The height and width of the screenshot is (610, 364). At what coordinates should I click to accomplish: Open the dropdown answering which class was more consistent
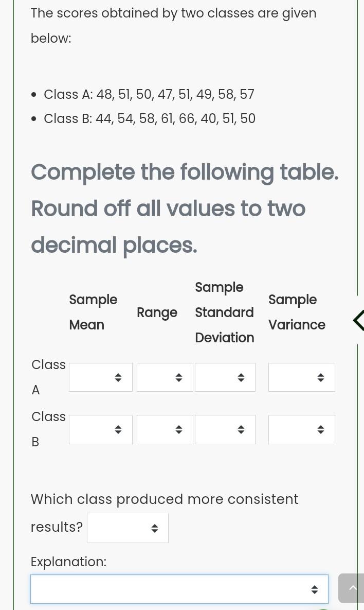[x=128, y=528]
